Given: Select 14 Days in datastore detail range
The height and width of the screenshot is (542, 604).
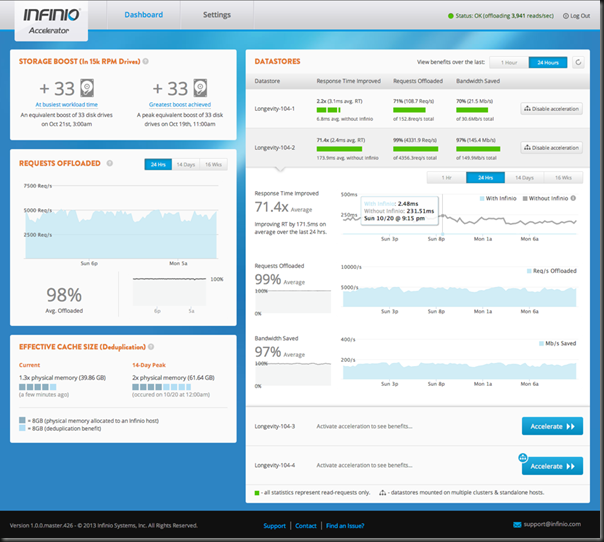Looking at the screenshot, I should point(524,178).
